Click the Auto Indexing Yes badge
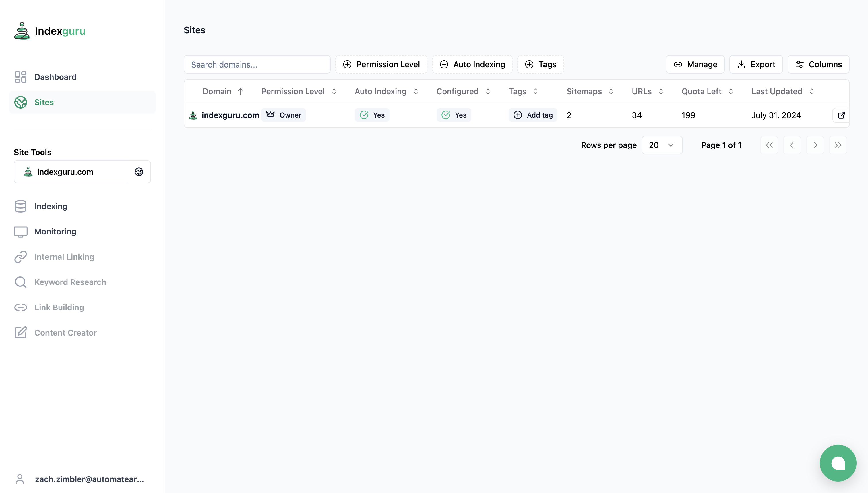 (x=372, y=115)
